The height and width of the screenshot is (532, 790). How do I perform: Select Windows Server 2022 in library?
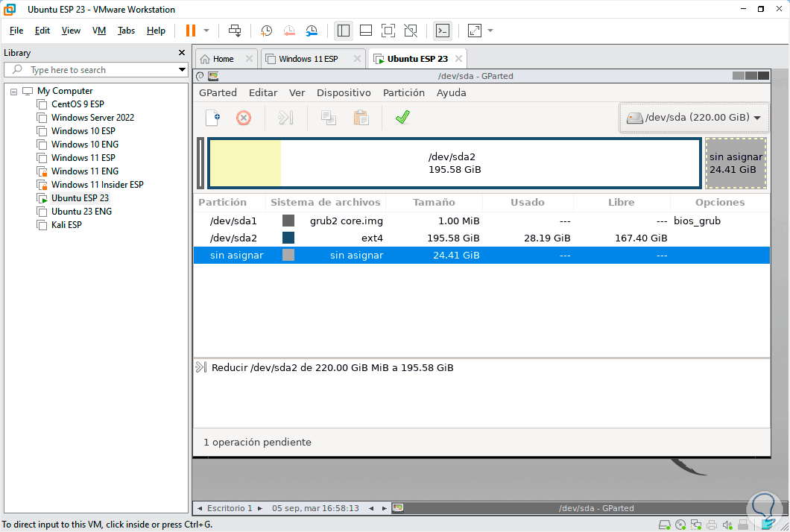tap(92, 118)
